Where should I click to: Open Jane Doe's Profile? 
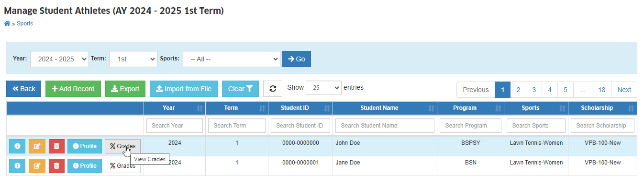coord(85,165)
